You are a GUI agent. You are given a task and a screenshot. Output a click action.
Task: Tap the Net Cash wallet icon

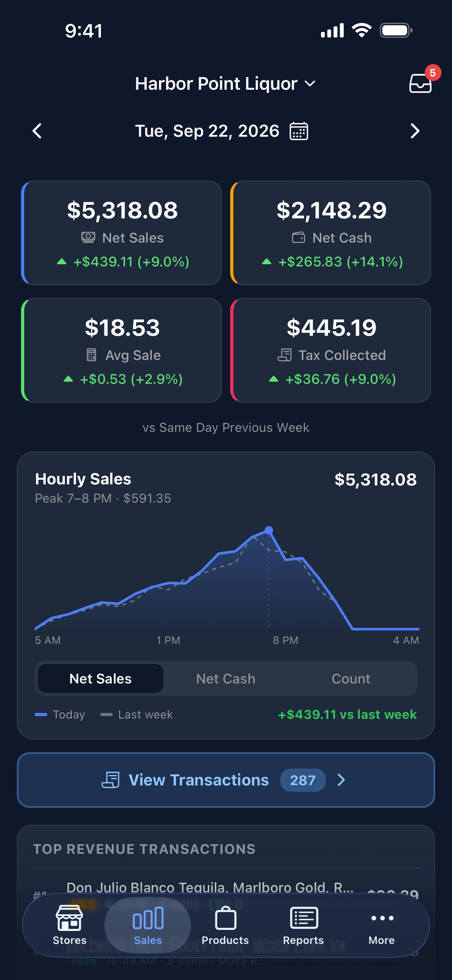click(298, 238)
